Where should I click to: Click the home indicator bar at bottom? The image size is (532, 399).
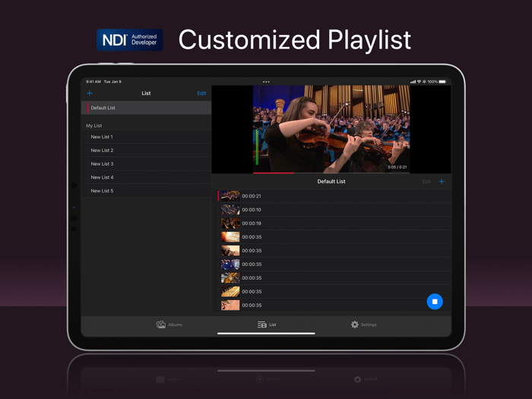click(266, 334)
